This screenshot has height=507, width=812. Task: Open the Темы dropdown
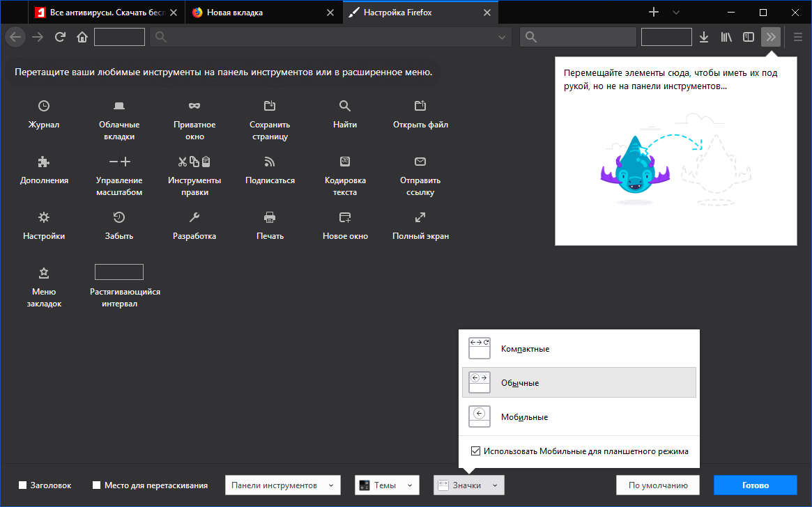(x=387, y=485)
